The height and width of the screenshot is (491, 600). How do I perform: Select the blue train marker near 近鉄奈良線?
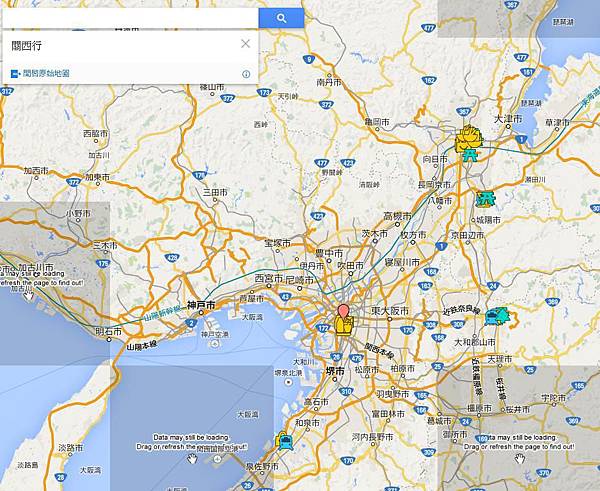click(492, 317)
